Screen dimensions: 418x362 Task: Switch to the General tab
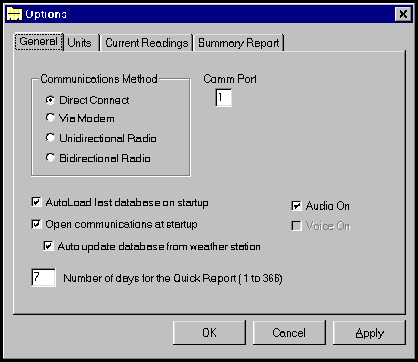39,42
